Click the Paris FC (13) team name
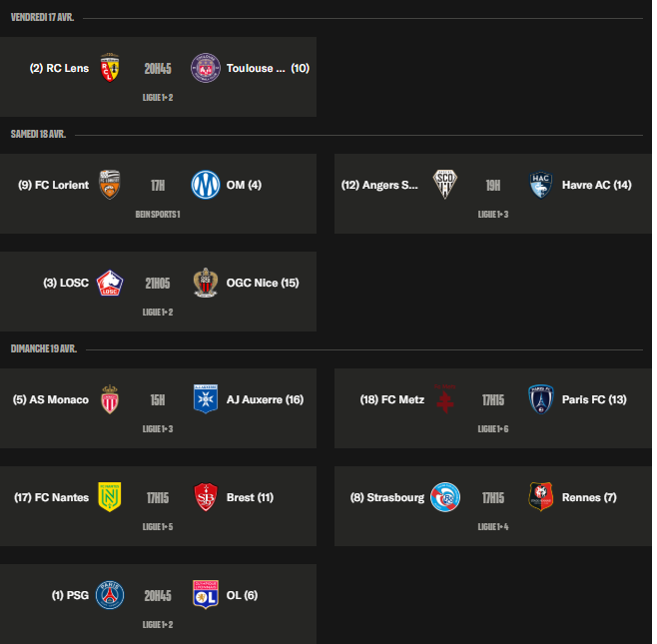Screen dimensions: 657x644 pos(594,399)
